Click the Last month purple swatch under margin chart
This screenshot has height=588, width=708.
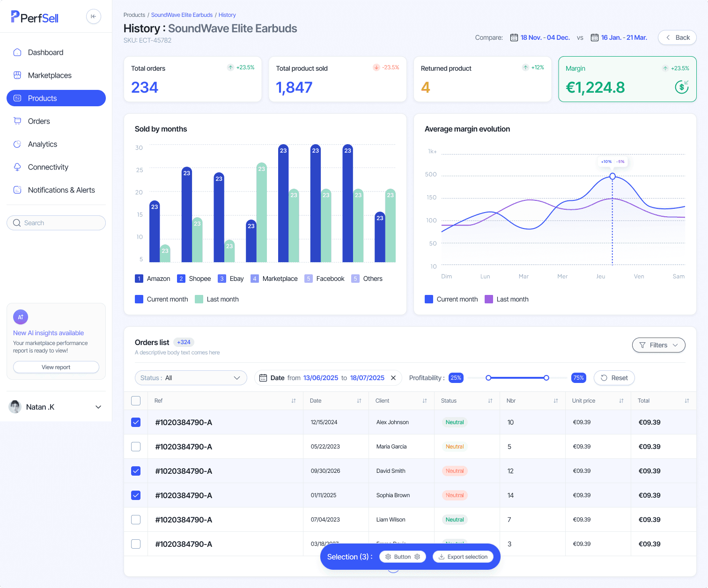(489, 299)
